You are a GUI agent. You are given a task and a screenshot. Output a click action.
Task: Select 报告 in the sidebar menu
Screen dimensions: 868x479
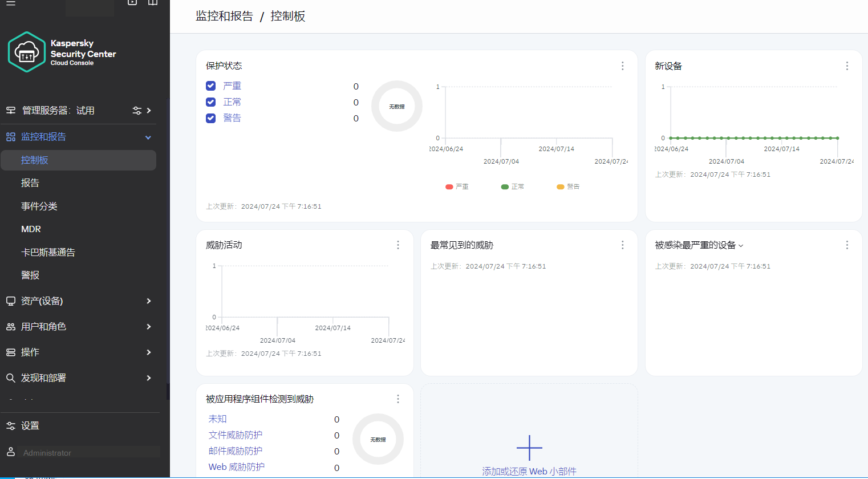(30, 182)
